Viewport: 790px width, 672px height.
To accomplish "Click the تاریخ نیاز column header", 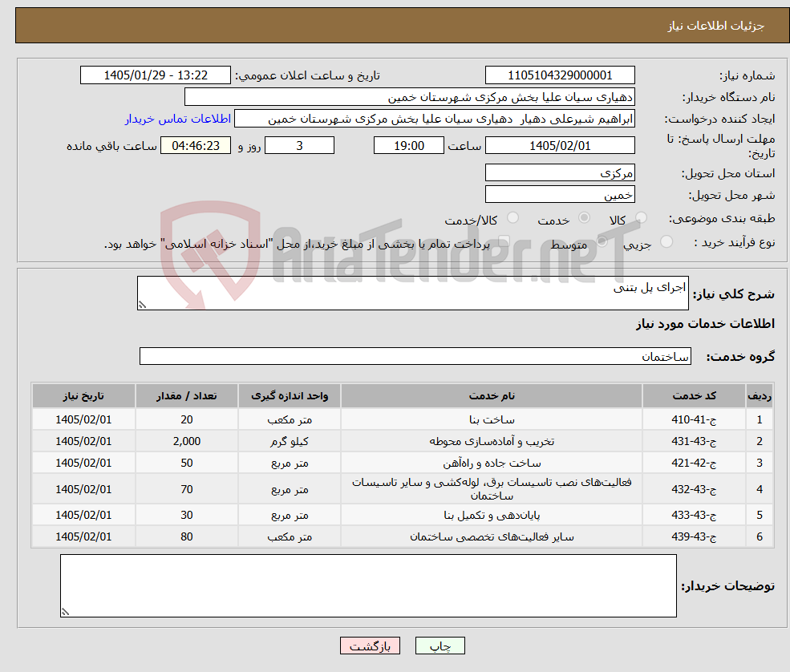I will point(83,396).
